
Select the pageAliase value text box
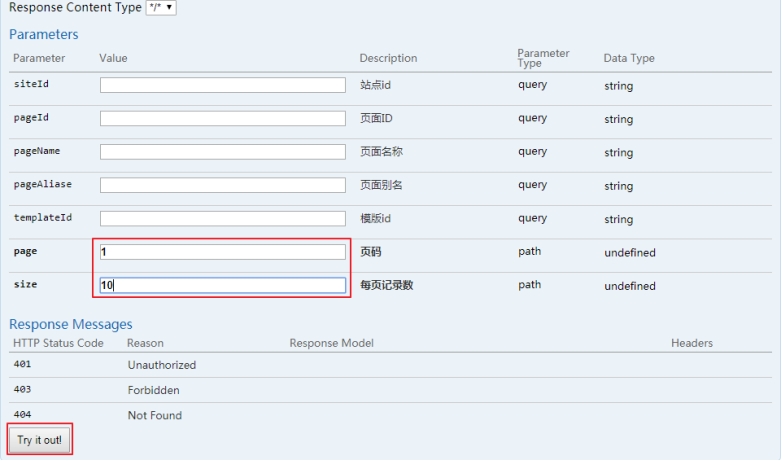coord(222,185)
